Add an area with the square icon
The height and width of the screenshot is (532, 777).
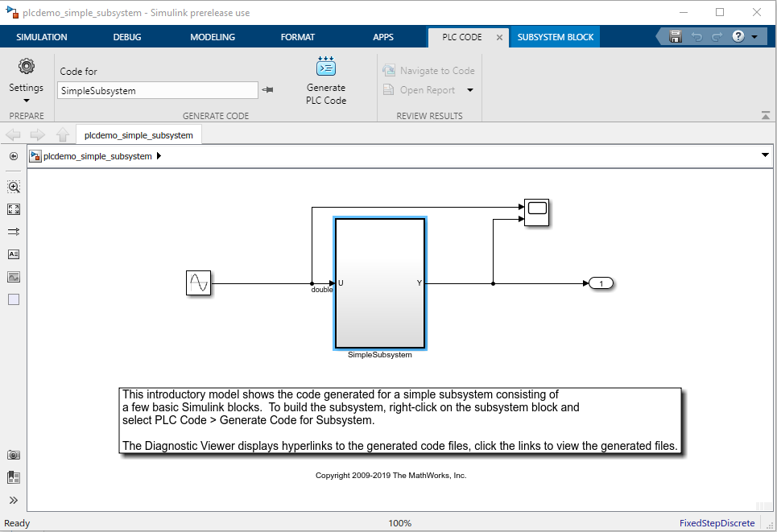[14, 299]
